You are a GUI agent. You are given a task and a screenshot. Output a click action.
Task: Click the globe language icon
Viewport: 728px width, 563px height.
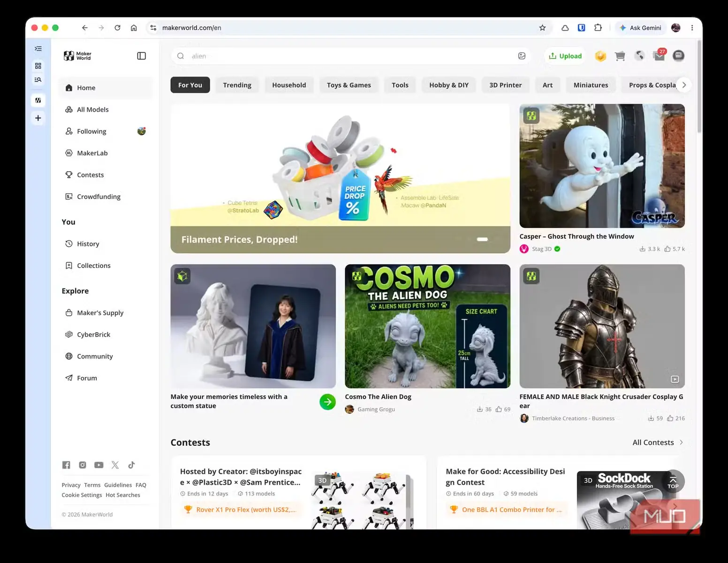click(x=639, y=56)
